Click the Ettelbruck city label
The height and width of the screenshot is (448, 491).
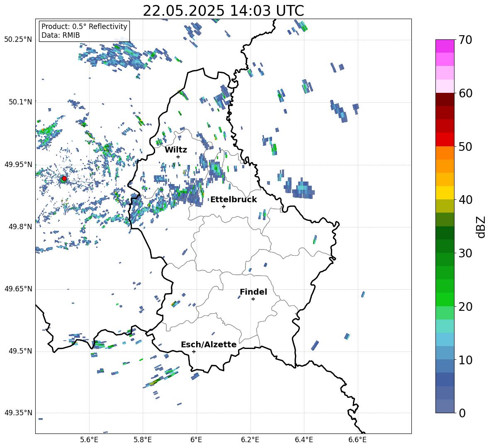(x=233, y=200)
